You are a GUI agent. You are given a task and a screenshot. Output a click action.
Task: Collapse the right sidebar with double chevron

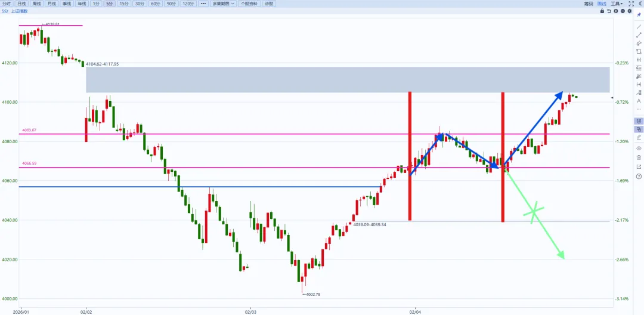640,4
